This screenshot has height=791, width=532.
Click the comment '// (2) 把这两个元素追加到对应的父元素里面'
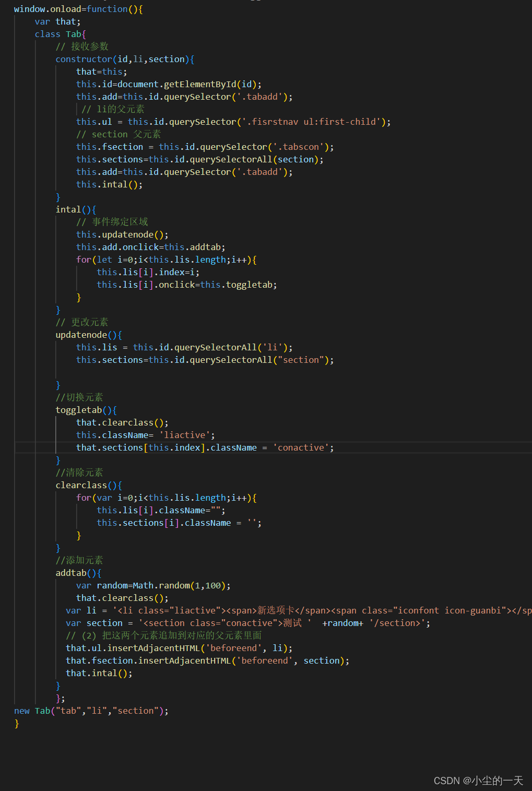pos(164,635)
